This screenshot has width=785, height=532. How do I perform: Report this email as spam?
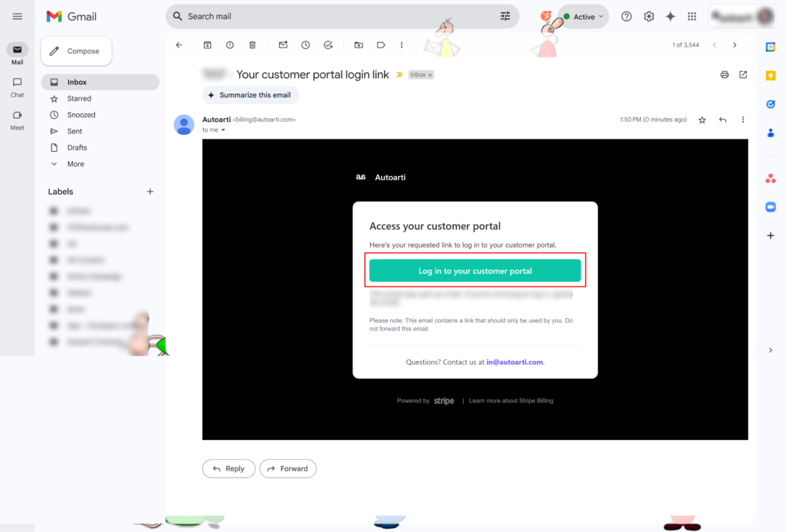(x=230, y=45)
